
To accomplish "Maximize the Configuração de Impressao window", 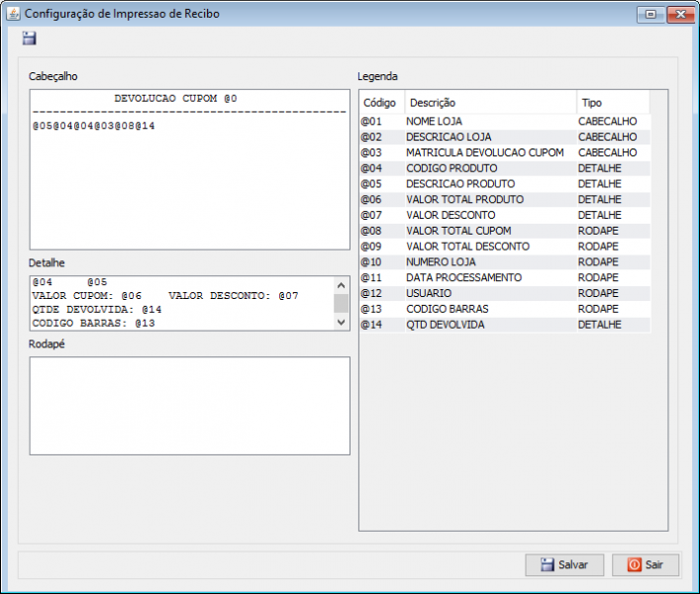I will (x=650, y=15).
